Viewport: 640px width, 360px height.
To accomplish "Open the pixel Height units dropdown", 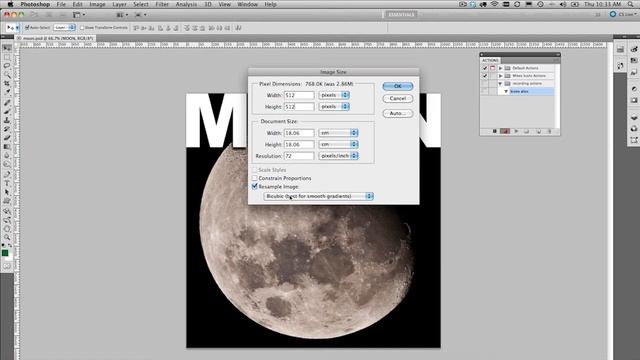I will point(334,107).
